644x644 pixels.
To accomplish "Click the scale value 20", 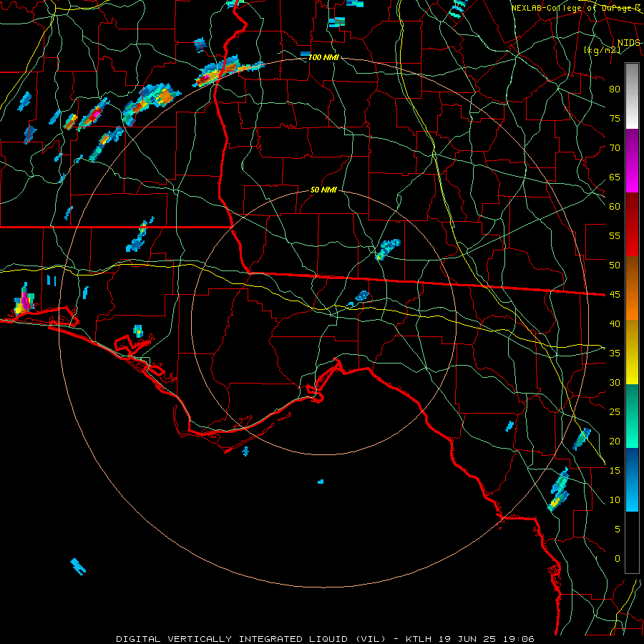I will (615, 441).
